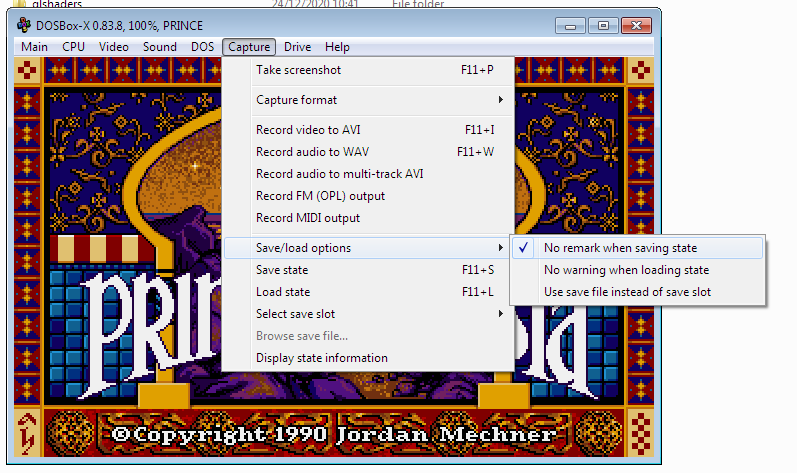Minimize the DOSBox-X window
This screenshot has height=473, width=797.
pyautogui.click(x=570, y=25)
